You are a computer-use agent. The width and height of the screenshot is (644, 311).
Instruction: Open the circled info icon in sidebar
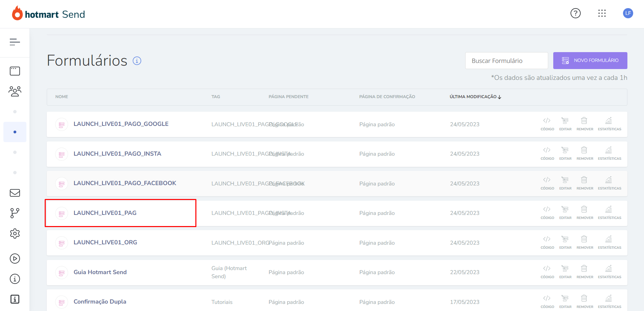(x=15, y=279)
